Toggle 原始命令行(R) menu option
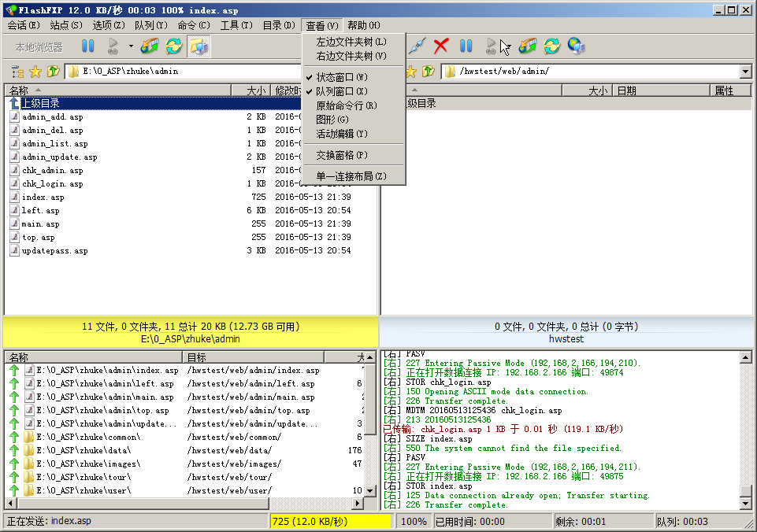757x532 pixels. click(346, 105)
